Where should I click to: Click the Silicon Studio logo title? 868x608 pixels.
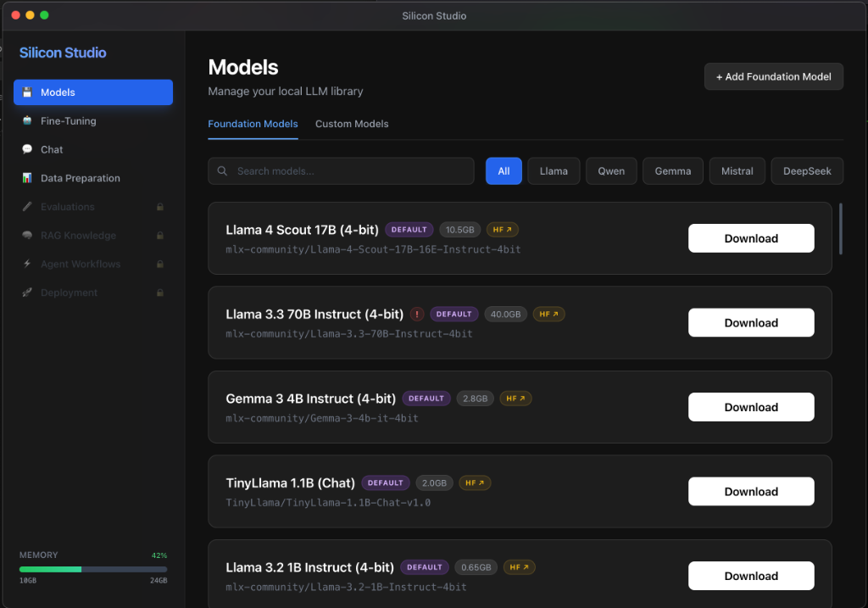coord(63,53)
